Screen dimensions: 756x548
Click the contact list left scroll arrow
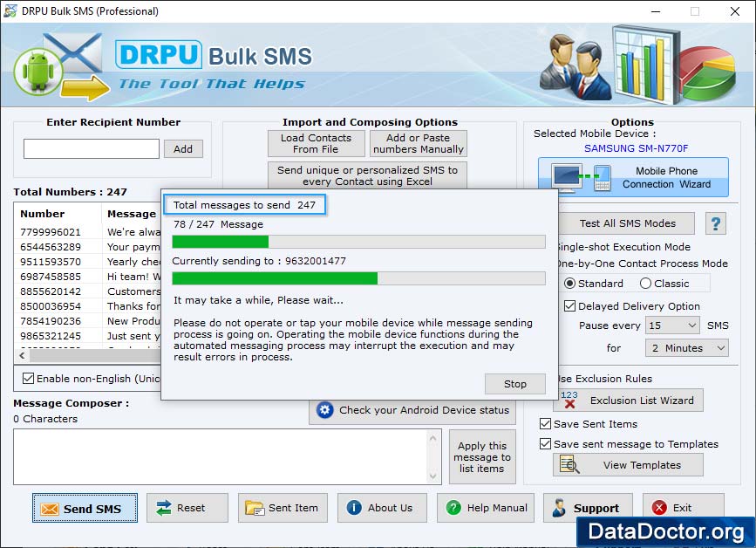(x=22, y=355)
